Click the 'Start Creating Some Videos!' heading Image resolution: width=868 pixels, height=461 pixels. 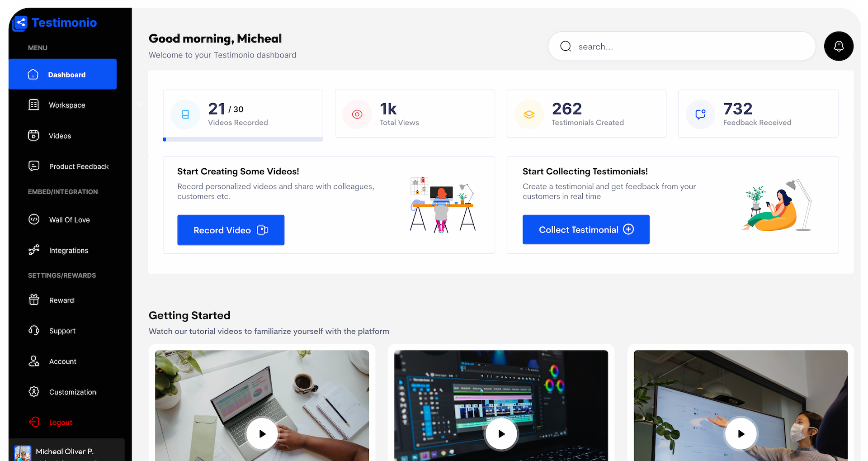[238, 171]
